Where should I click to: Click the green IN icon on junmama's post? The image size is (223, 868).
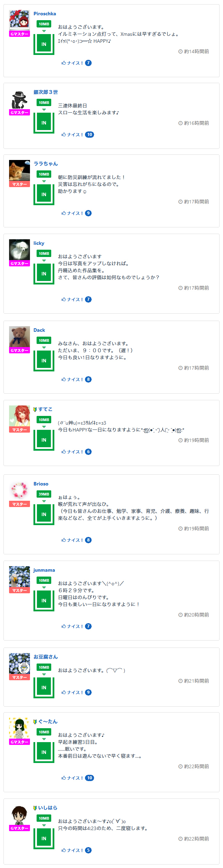(44, 601)
